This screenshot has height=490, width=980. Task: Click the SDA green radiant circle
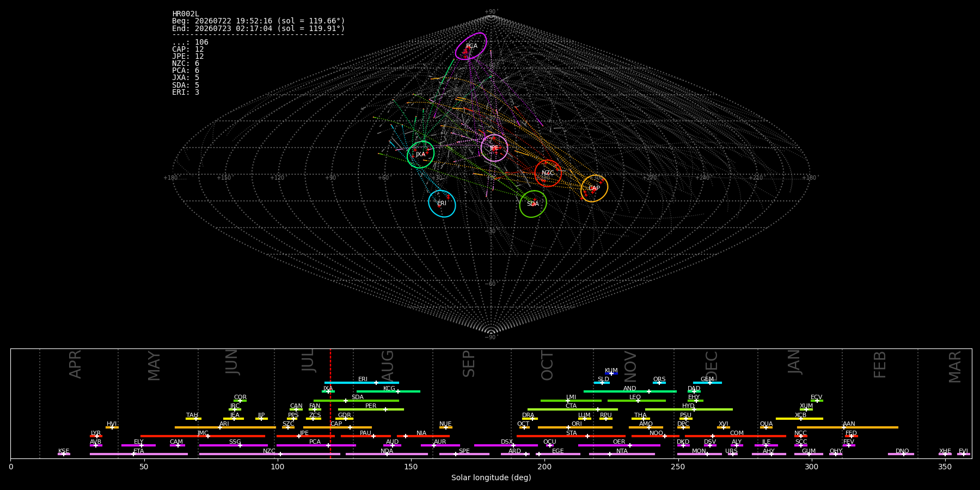(533, 204)
